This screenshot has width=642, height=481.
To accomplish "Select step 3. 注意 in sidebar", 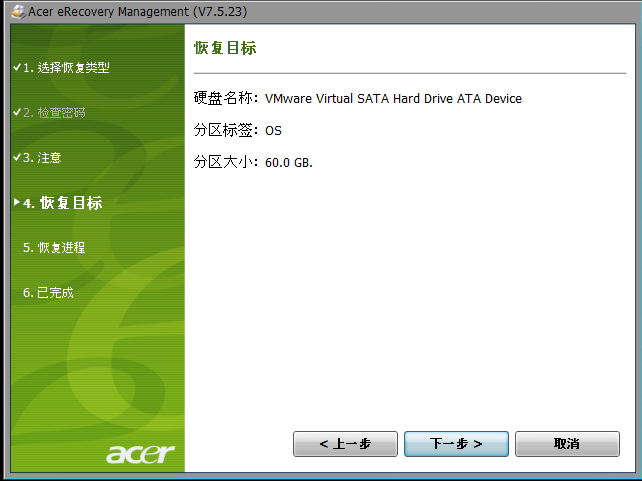I will tap(42, 158).
